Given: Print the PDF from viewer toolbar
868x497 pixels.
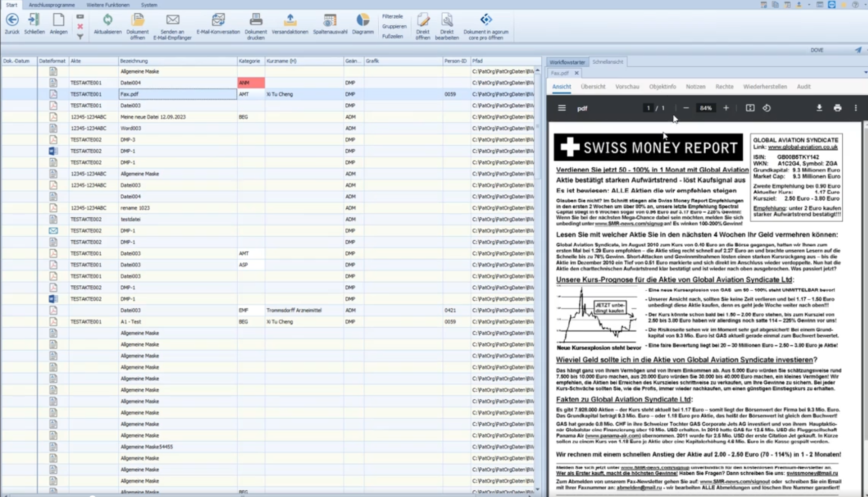Looking at the screenshot, I should pos(838,108).
